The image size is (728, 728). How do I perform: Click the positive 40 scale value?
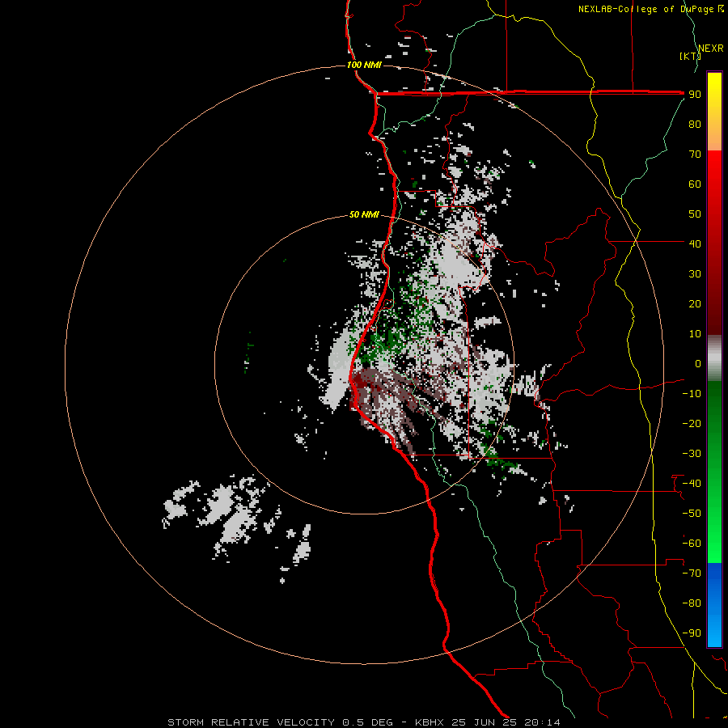click(695, 243)
